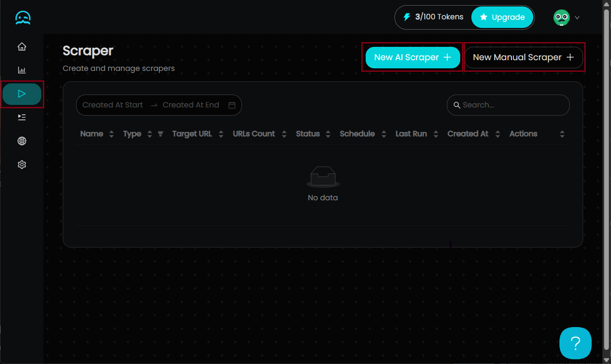Screen dimensions: 611x364
Task: Toggle sorting on the Status column
Action: pyautogui.click(x=328, y=134)
